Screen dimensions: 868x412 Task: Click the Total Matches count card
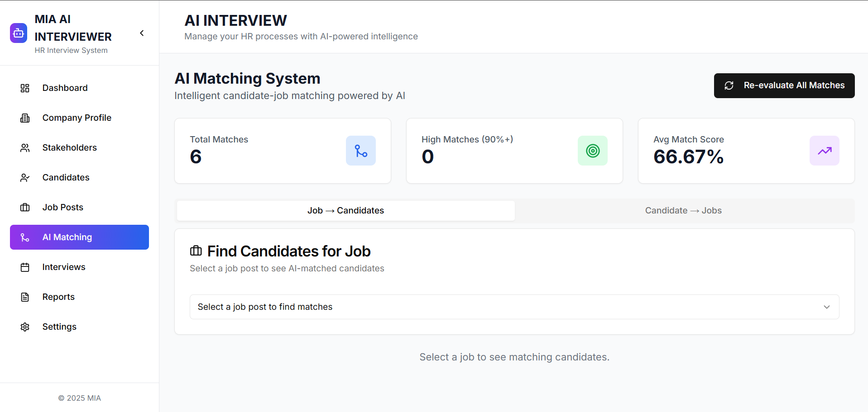(x=282, y=151)
